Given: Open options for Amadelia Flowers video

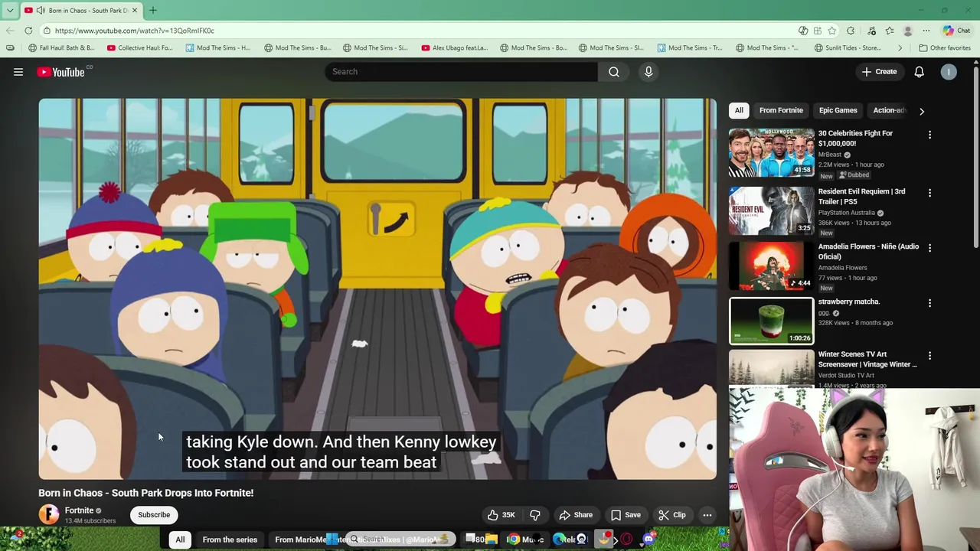Looking at the screenshot, I should (x=929, y=248).
